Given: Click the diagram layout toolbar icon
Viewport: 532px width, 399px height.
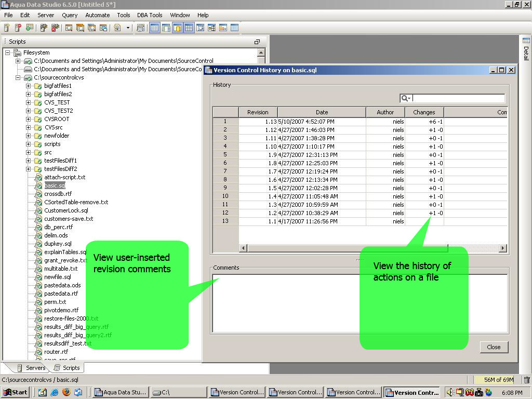Looking at the screenshot, I should [x=212, y=28].
